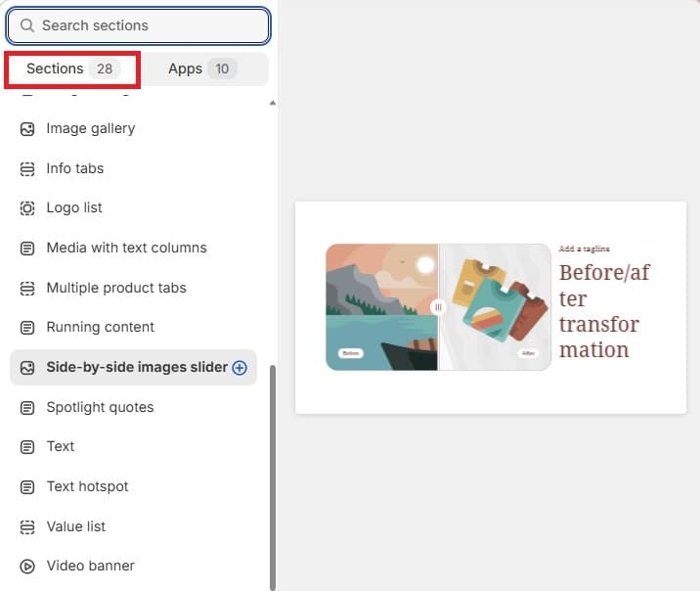Click the Add a tagline text
Screen dimensions: 700x591
tap(584, 249)
